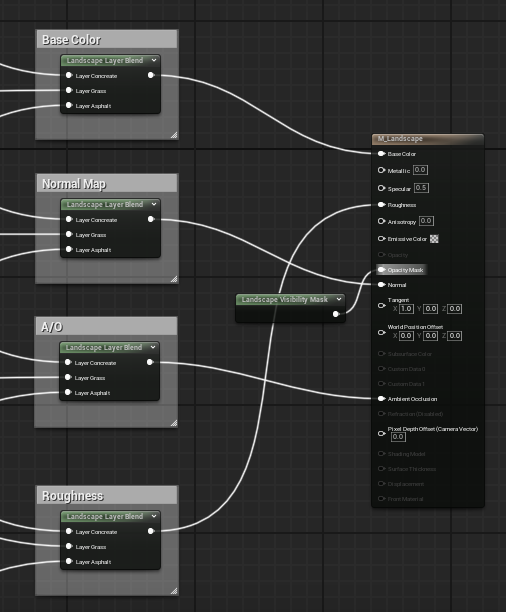Collapse Base Color Landscape Layer Blend node chevron
The height and width of the screenshot is (612, 506).
[x=154, y=60]
